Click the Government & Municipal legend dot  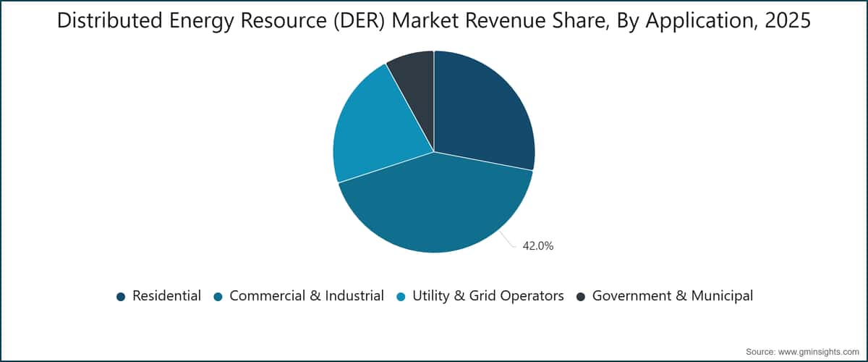click(x=581, y=296)
